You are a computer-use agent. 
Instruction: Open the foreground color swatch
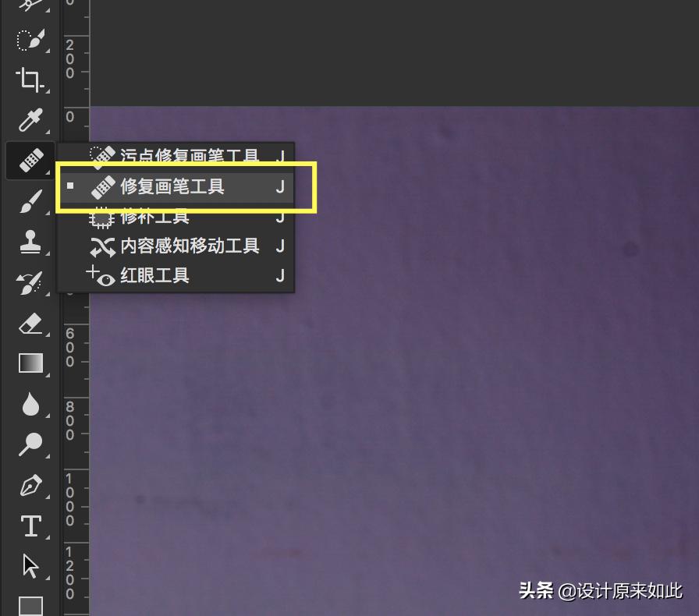click(x=30, y=604)
